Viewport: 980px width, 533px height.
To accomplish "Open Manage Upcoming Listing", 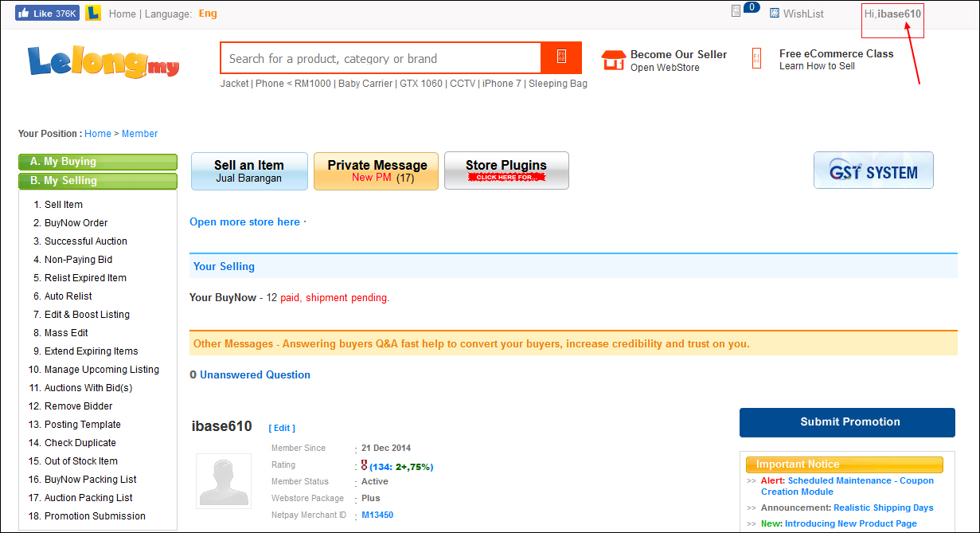I will pos(102,370).
